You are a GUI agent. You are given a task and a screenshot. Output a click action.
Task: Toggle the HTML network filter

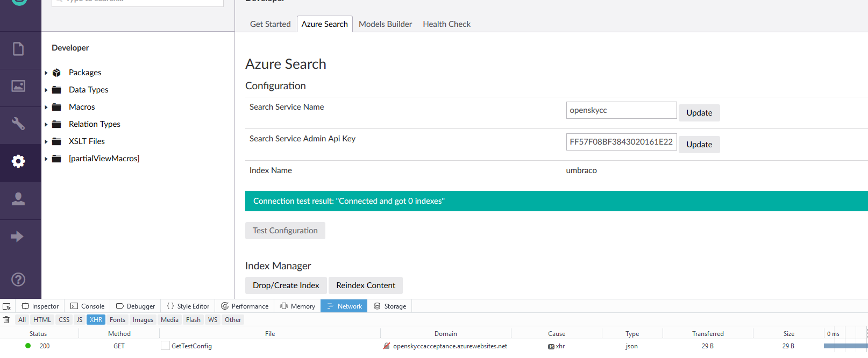(x=42, y=320)
